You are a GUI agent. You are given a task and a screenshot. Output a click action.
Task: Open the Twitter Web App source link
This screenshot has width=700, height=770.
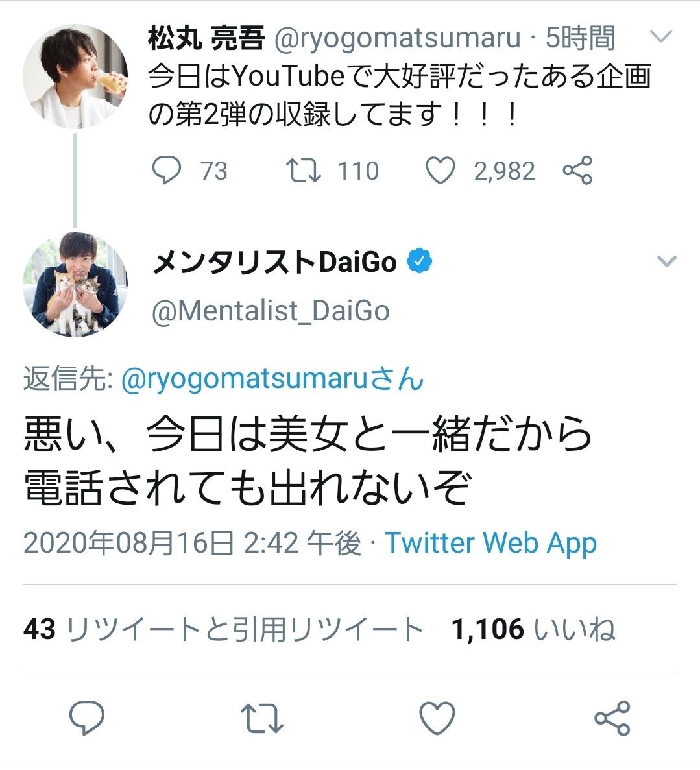tap(491, 543)
